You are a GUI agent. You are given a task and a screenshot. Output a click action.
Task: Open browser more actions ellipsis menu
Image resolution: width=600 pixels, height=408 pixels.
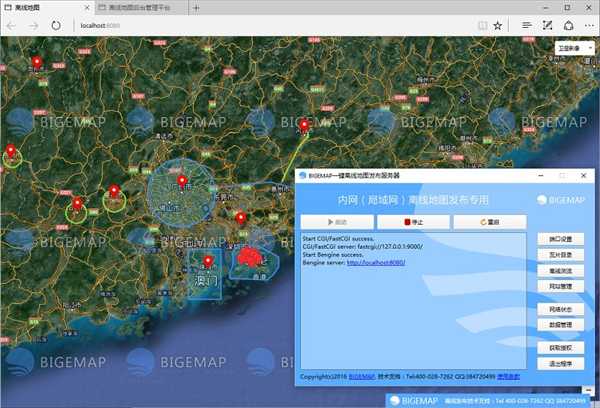588,24
